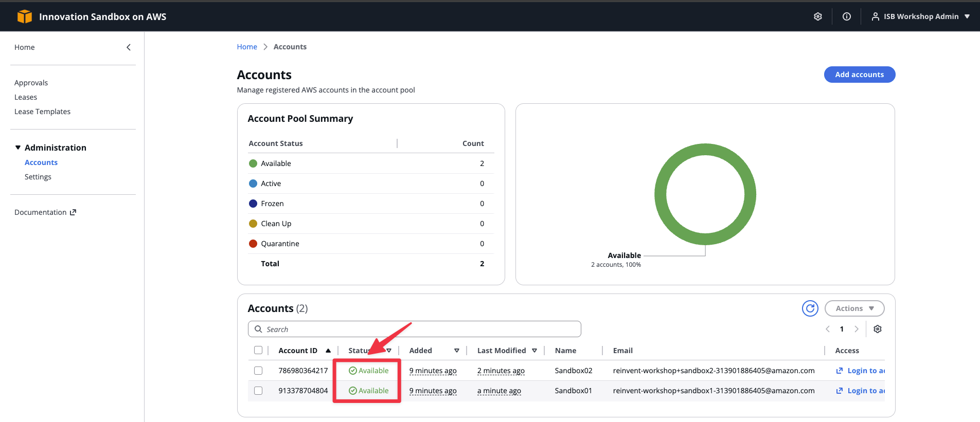Click the Add accounts button
This screenshot has width=980, height=422.
point(859,75)
